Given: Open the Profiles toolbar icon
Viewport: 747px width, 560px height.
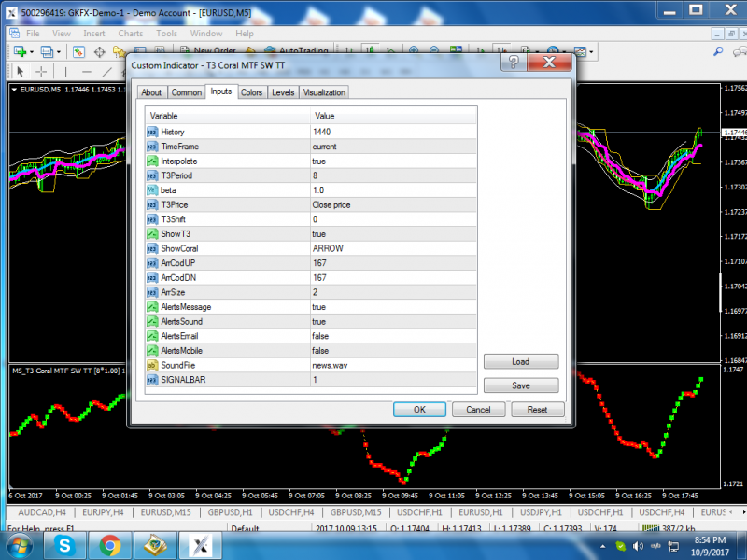Looking at the screenshot, I should click(46, 51).
